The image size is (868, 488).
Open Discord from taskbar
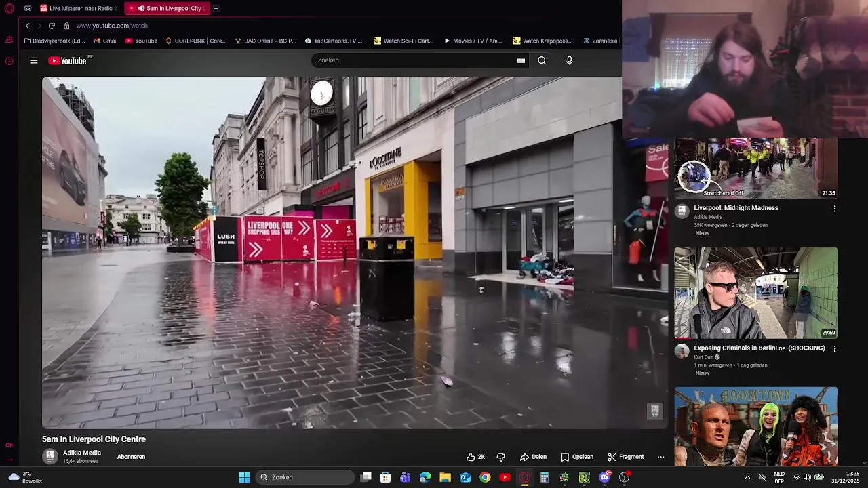tap(604, 477)
